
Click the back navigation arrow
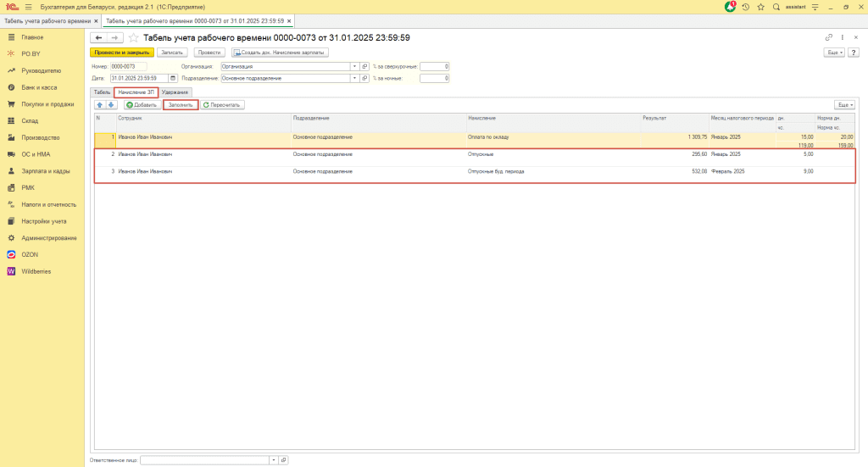(98, 38)
